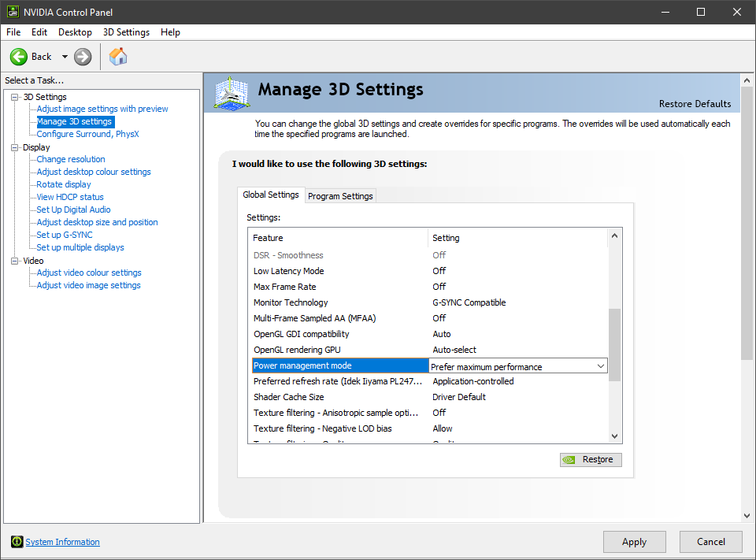Click the Restore Defaults link
The width and height of the screenshot is (756, 560).
695,104
